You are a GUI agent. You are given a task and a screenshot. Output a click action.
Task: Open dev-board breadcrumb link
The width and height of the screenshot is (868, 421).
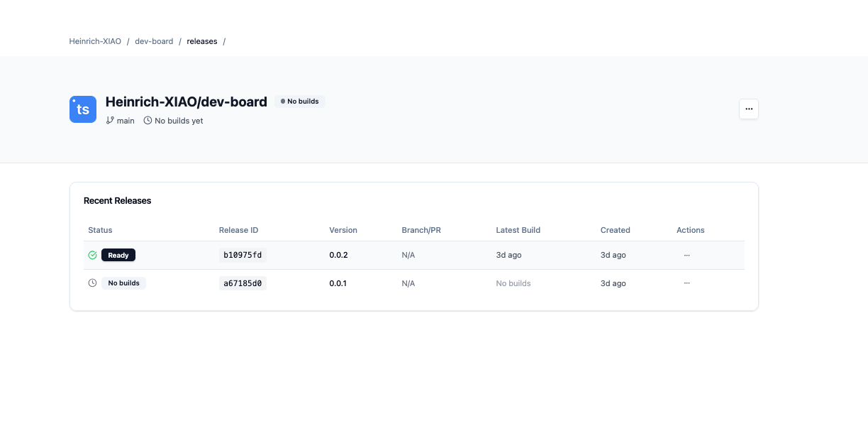click(x=154, y=41)
